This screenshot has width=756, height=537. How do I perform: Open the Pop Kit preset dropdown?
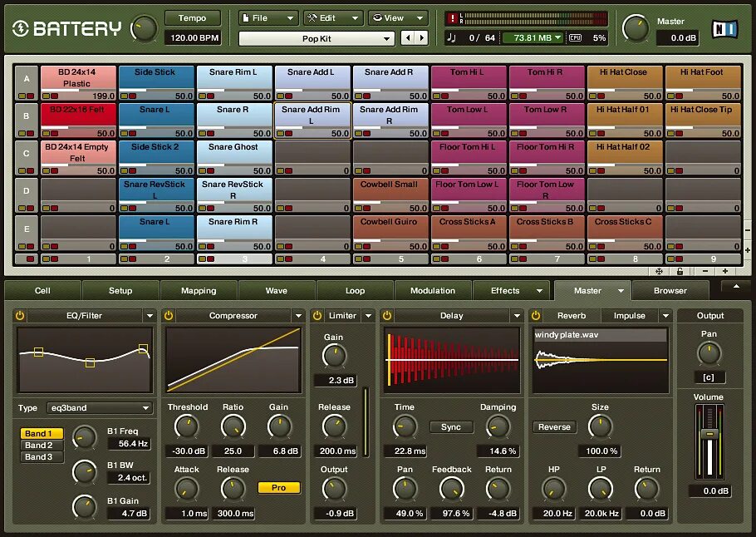(317, 38)
